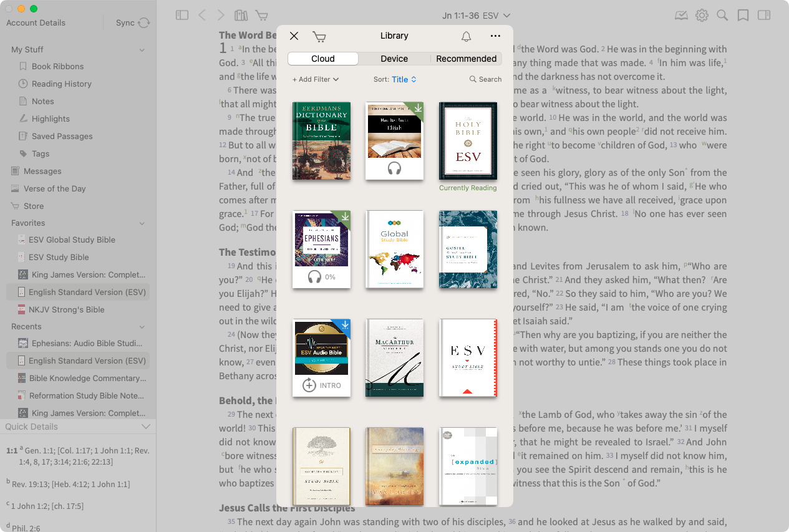The height and width of the screenshot is (532, 789).
Task: Switch to the Recommended tab
Action: click(466, 59)
